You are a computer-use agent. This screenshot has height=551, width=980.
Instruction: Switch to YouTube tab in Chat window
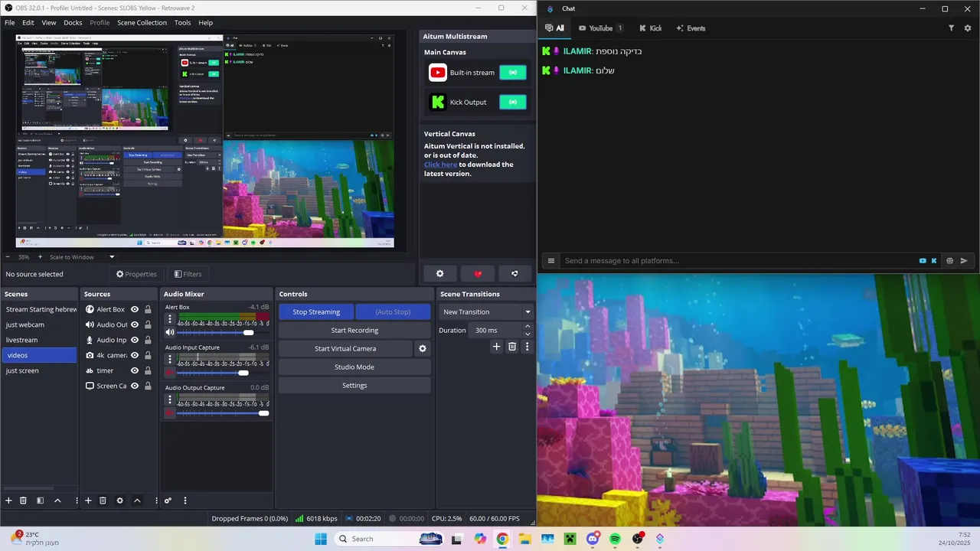click(x=601, y=28)
